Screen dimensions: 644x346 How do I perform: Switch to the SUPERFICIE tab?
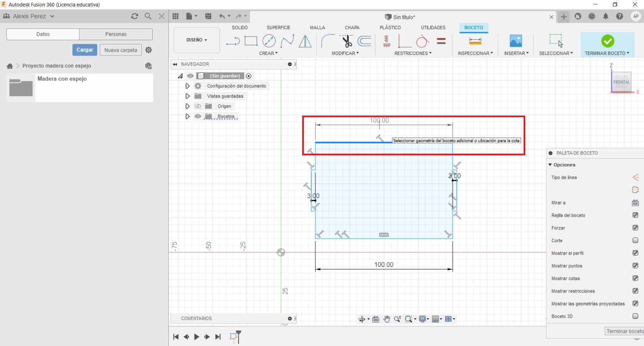(278, 28)
